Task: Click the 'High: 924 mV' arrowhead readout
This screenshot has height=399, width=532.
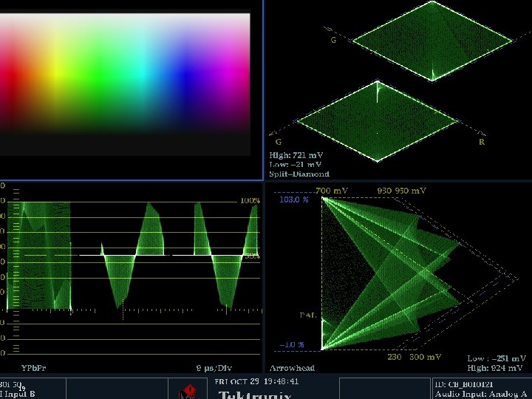Action: coord(494,368)
